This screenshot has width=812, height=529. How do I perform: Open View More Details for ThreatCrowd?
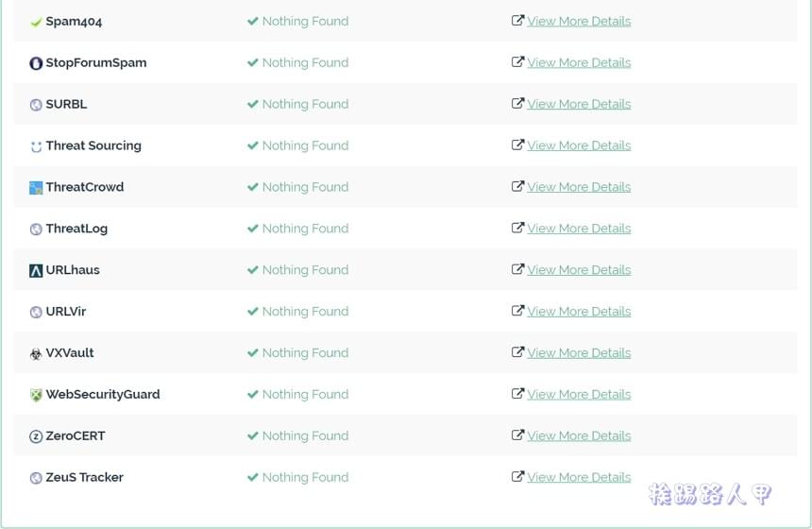579,187
